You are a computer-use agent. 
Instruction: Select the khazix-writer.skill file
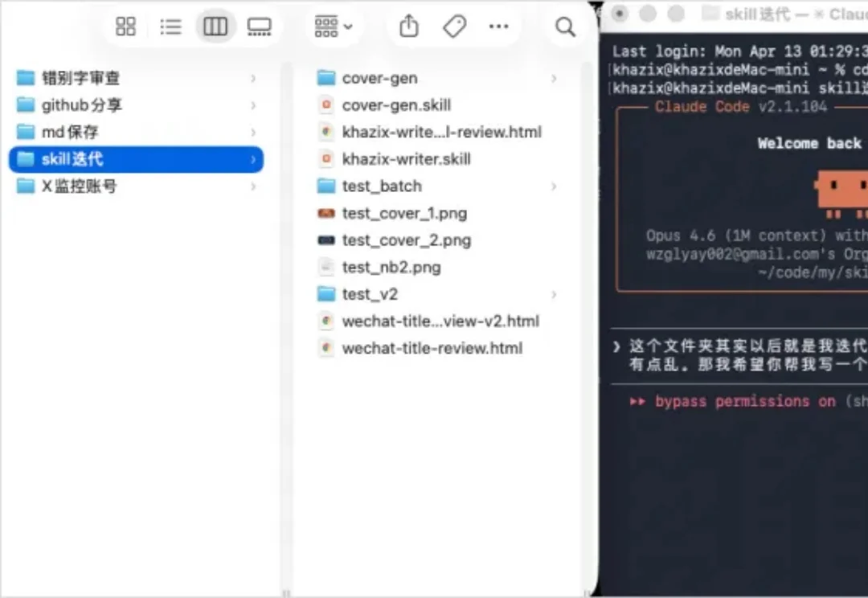406,159
